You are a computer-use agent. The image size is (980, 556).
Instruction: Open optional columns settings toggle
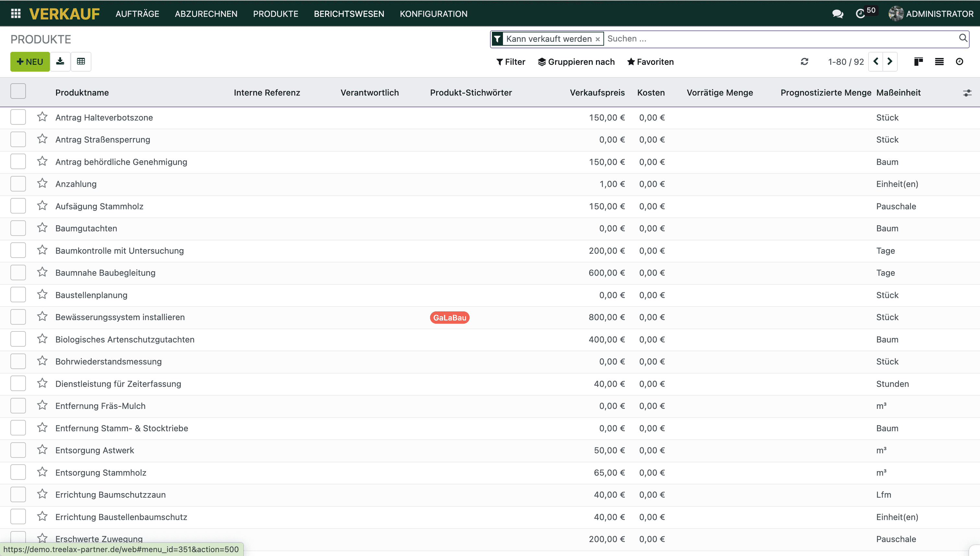[x=967, y=93]
